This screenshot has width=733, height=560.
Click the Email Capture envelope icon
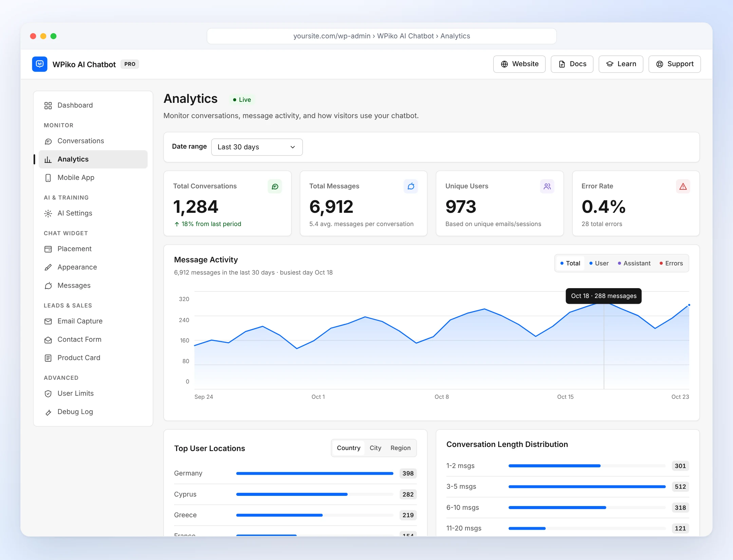(48, 321)
